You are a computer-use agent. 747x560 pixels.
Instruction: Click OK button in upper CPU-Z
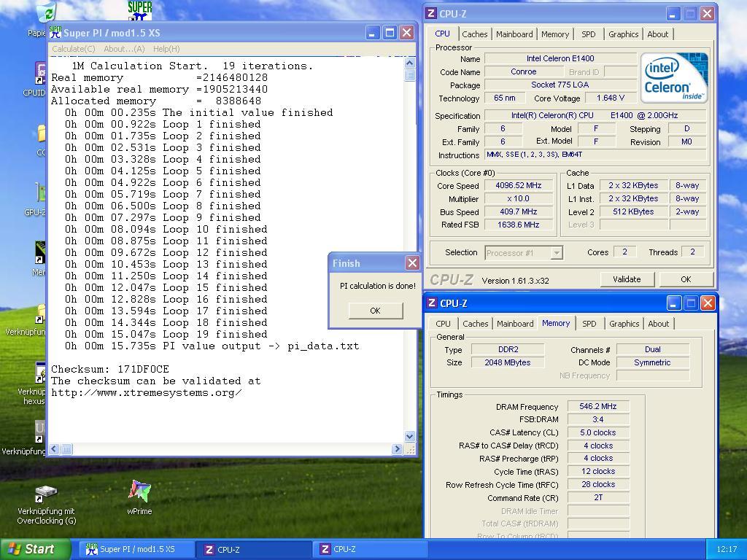(686, 279)
